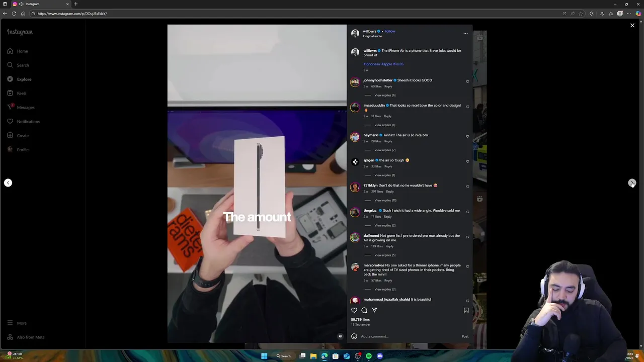Refresh the browser page

pyautogui.click(x=14, y=14)
